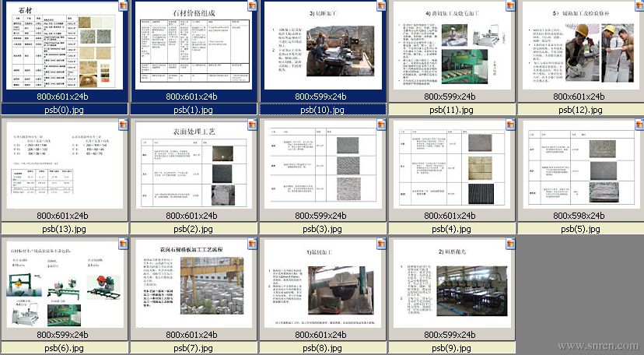Click 800x601x24b size under psb(0).jpg
The image size is (644, 355).
(x=62, y=97)
